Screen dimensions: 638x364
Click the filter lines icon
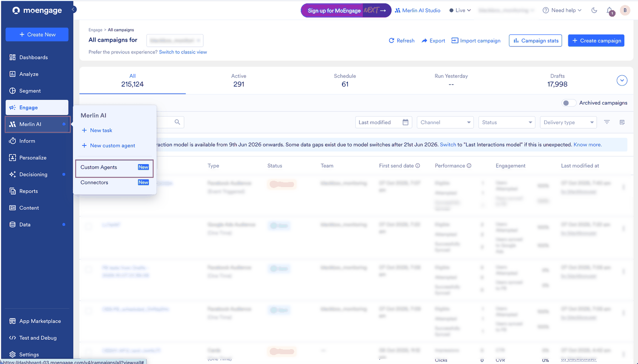607,122
